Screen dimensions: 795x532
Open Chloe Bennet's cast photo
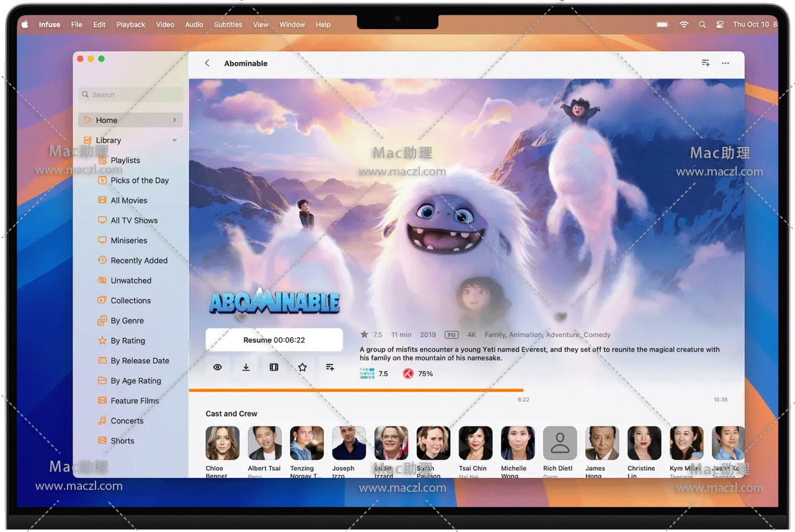(x=223, y=443)
